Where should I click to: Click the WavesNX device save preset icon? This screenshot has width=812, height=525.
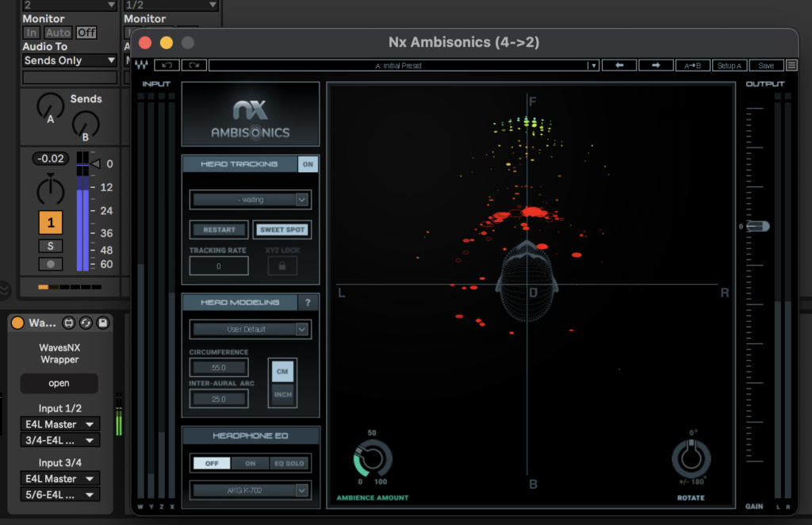pos(102,323)
